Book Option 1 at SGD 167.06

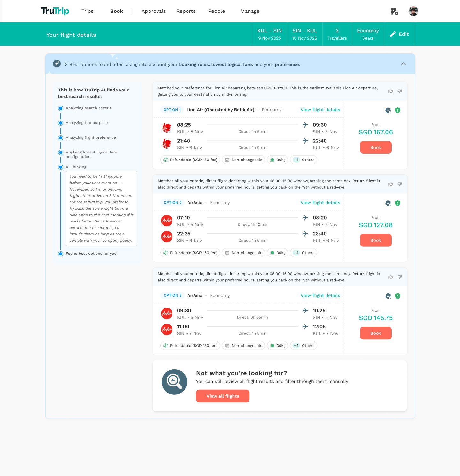[376, 147]
